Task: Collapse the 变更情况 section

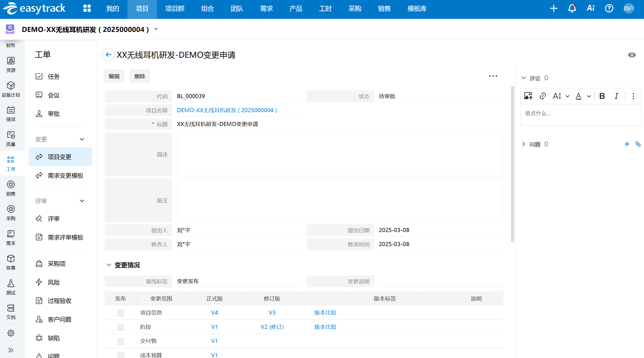Action: click(109, 265)
